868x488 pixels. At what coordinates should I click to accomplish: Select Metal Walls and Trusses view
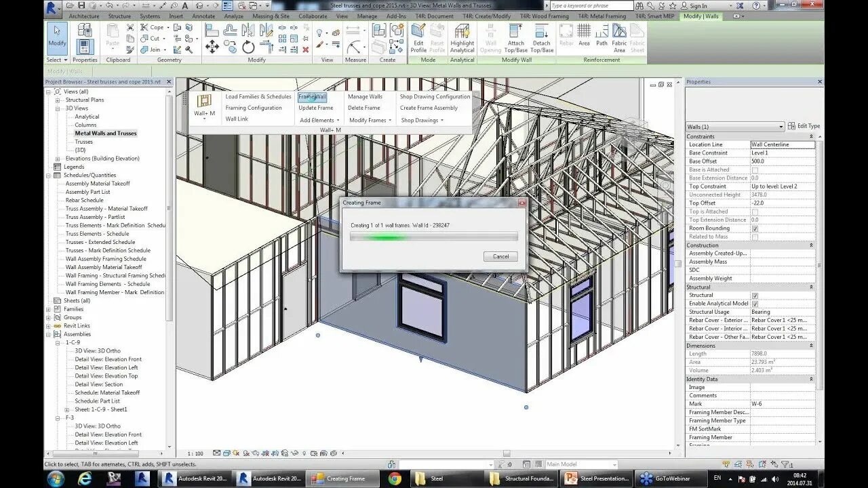click(106, 134)
